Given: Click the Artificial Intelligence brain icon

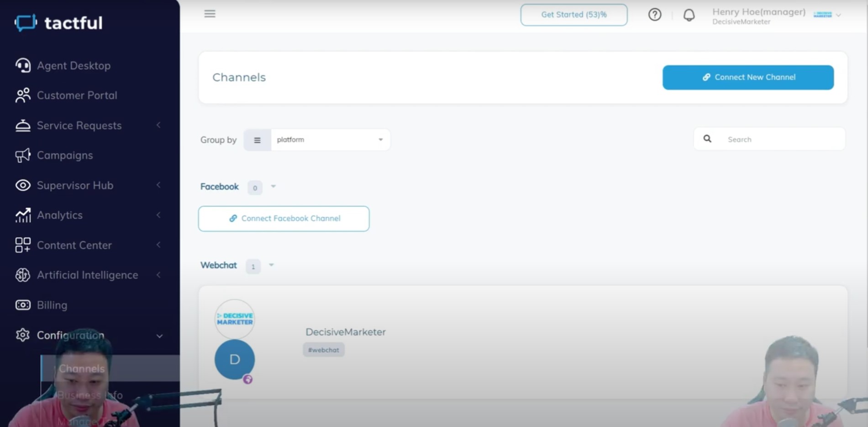Looking at the screenshot, I should click(23, 275).
